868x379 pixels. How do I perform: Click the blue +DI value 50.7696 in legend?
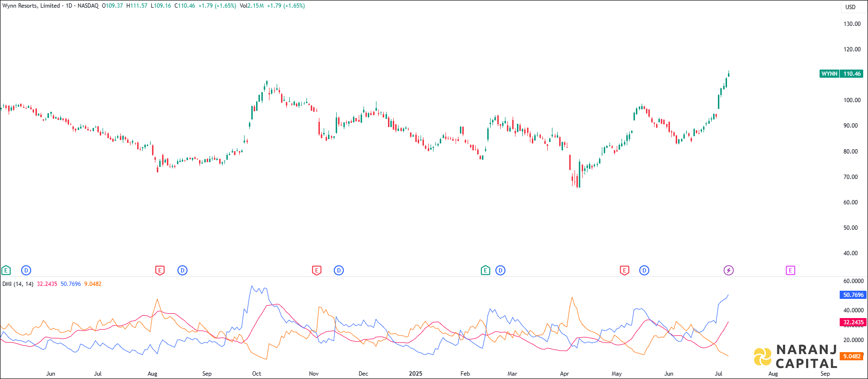(70, 284)
